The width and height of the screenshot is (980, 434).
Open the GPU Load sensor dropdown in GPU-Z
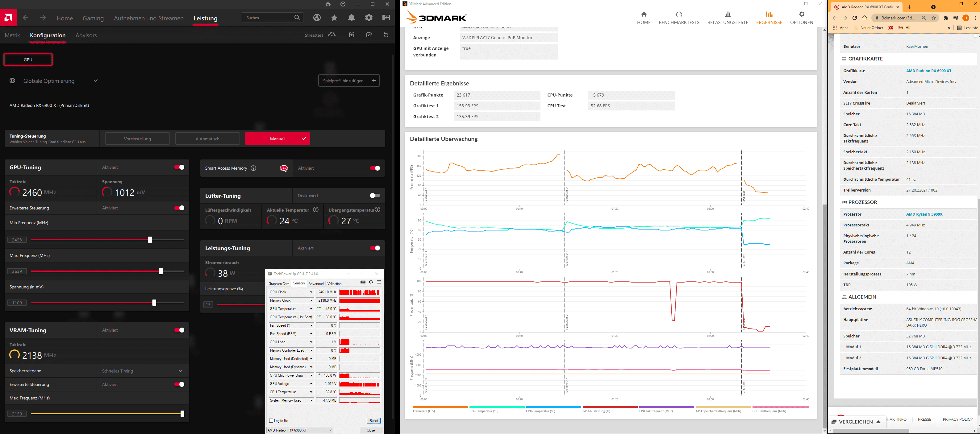click(x=311, y=342)
